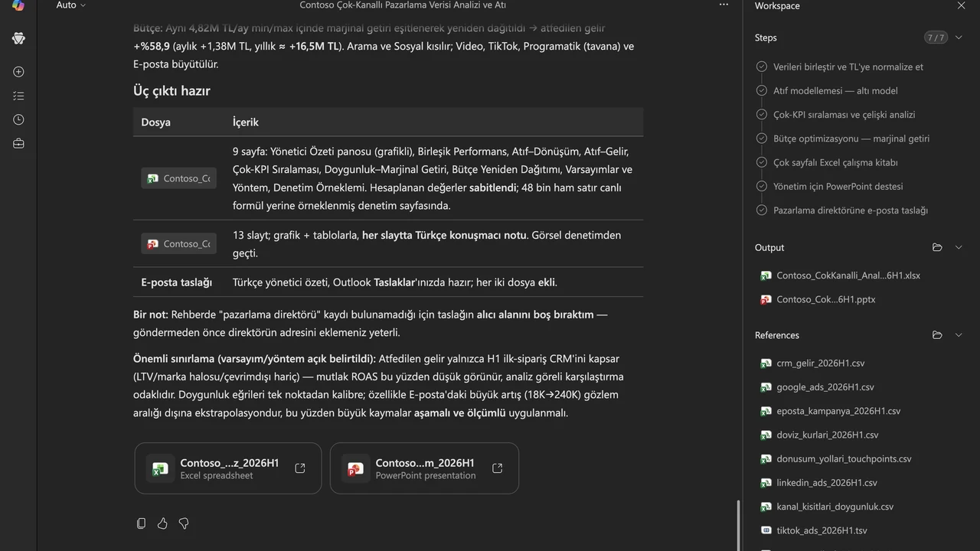The width and height of the screenshot is (980, 551).
Task: Select step 'Verileri birleştir ve TL'ye normalize et'
Action: click(x=848, y=67)
